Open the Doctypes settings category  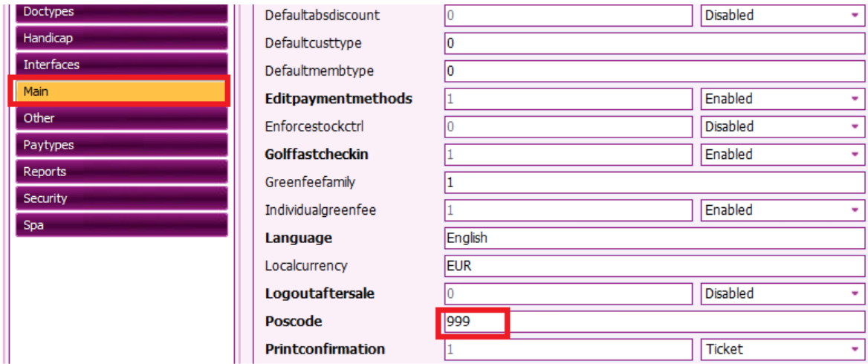click(122, 12)
